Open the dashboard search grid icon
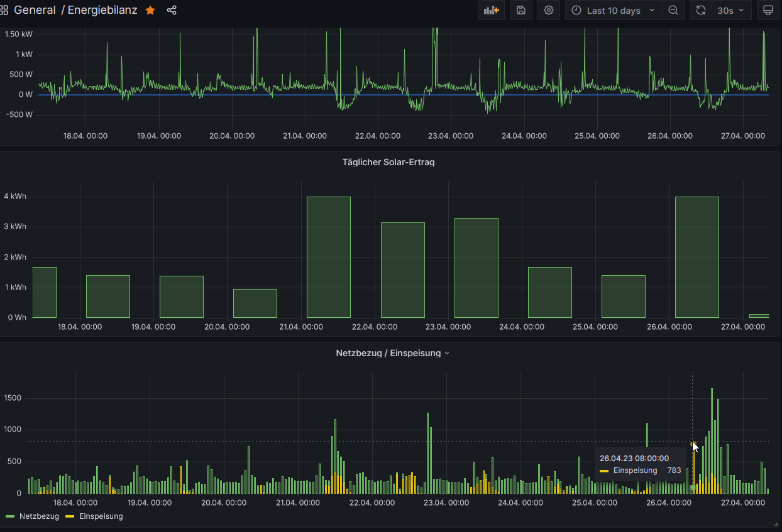This screenshot has height=532, width=782. click(x=4, y=11)
